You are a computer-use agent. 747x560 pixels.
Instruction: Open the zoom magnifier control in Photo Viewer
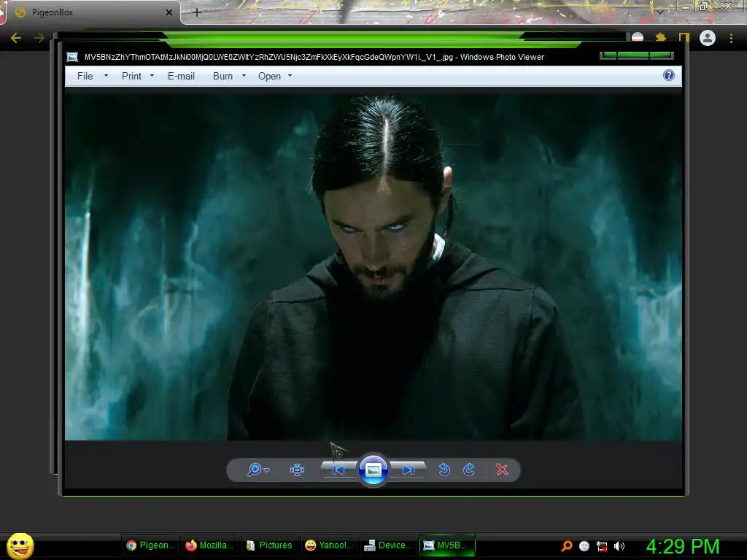255,470
